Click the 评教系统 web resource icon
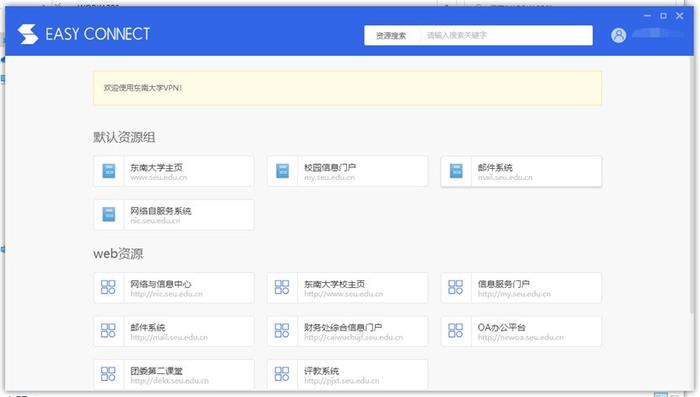Image resolution: width=700 pixels, height=397 pixels. [282, 374]
